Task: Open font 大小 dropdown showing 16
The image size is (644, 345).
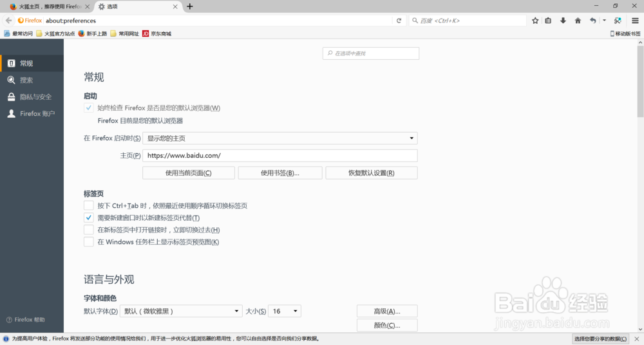Action: coord(285,312)
